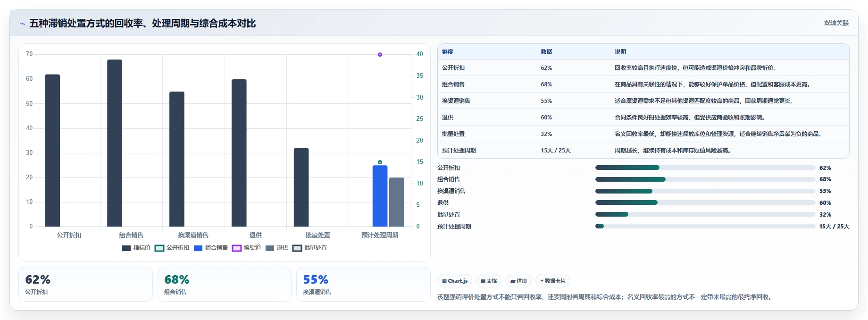Click the footer note starting 该图强调
Screen dimensions: 868x320
click(x=605, y=297)
